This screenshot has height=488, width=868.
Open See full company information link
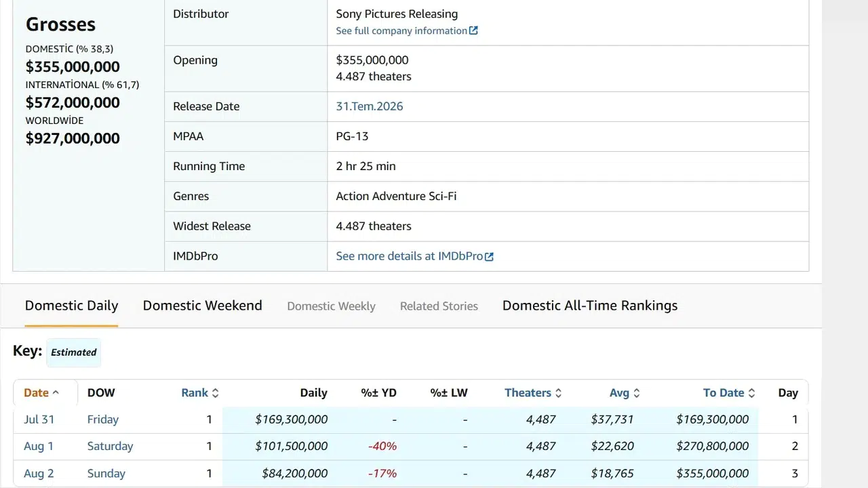point(401,30)
